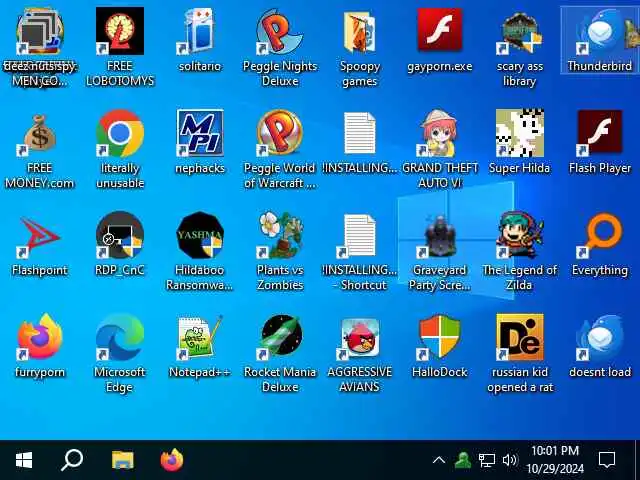
Task: Open the clock showing 10:01 PM
Action: coord(555,460)
